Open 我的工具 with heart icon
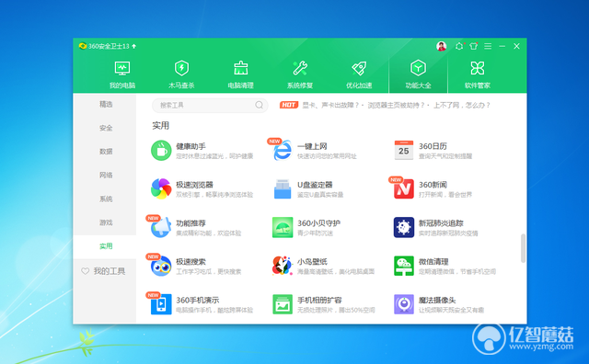 pos(103,271)
